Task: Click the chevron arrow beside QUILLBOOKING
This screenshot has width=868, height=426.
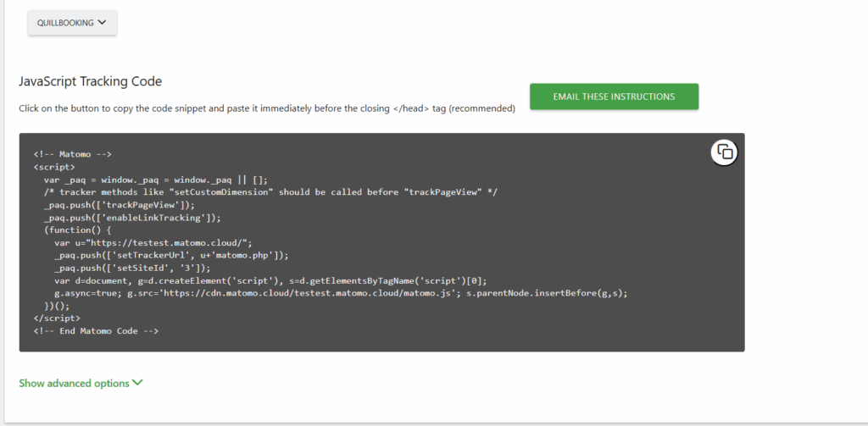Action: pyautogui.click(x=103, y=23)
